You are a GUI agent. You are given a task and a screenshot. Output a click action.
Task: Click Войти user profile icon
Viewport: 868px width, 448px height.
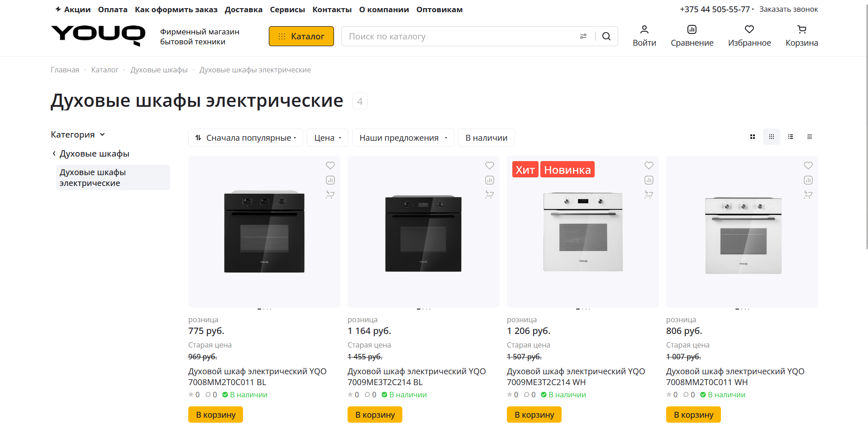[644, 30]
